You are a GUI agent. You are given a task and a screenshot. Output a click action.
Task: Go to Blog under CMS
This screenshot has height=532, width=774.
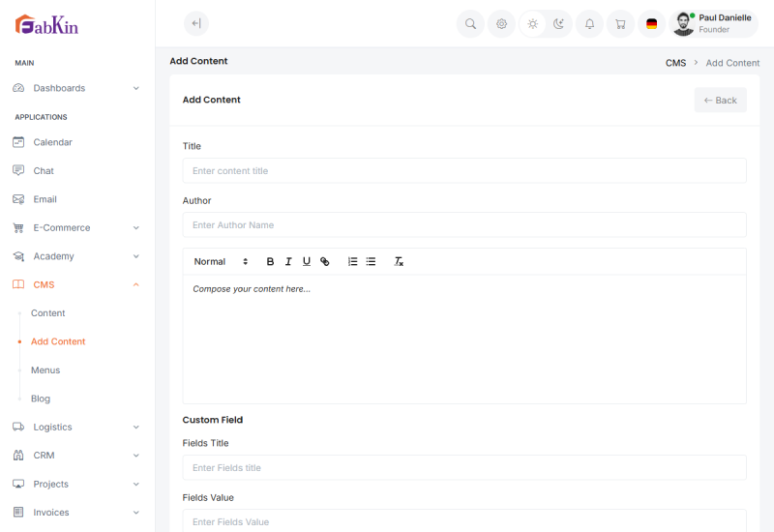coord(41,399)
